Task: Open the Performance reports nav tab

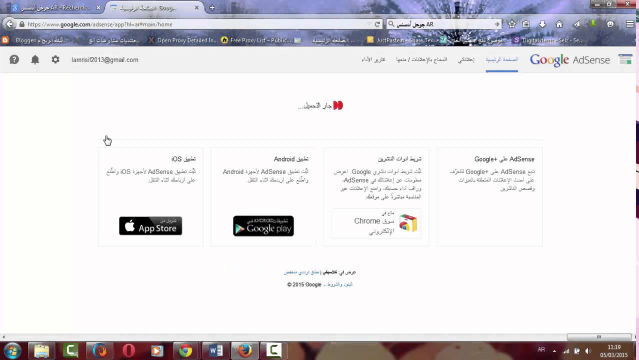Action: coord(373,60)
